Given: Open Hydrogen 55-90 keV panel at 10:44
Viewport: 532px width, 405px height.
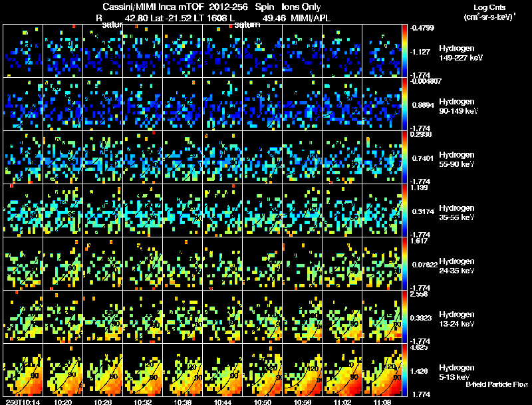Looking at the screenshot, I should click(x=223, y=158).
